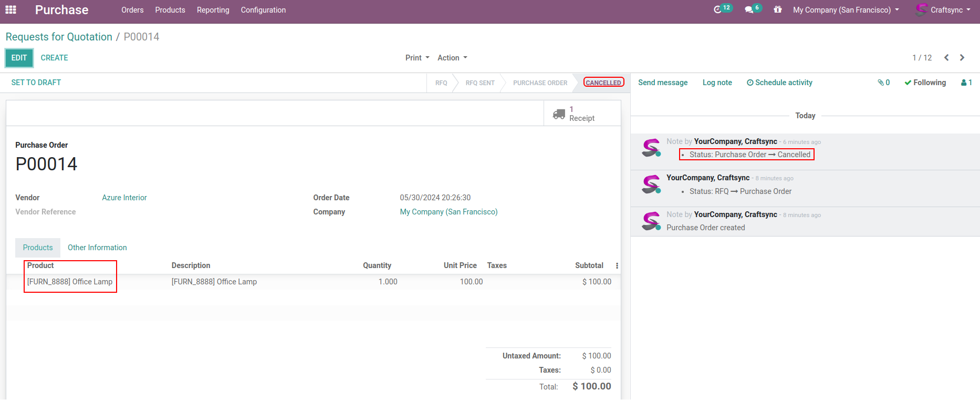Click Set to Draft button
Viewport: 980px width, 400px height.
click(36, 83)
